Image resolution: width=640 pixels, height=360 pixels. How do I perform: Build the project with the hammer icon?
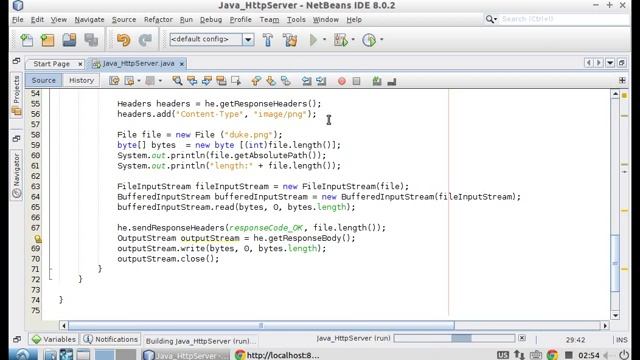coord(268,40)
